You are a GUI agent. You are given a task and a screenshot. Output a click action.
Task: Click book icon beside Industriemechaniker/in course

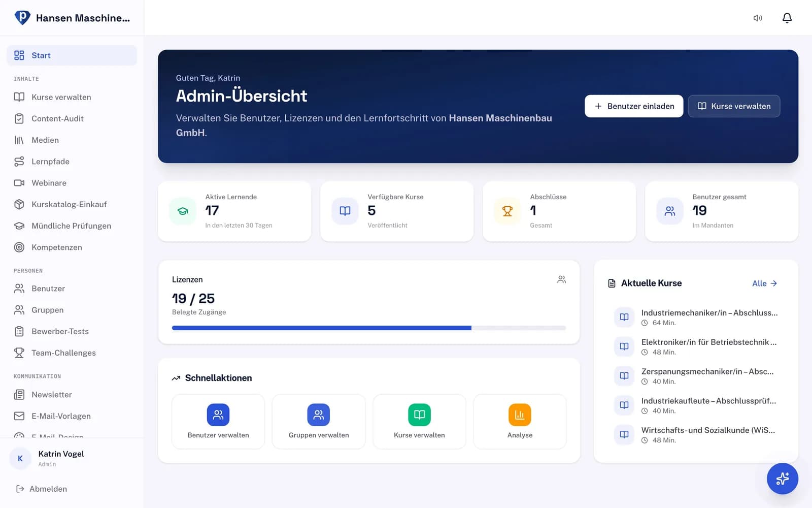pos(624,317)
